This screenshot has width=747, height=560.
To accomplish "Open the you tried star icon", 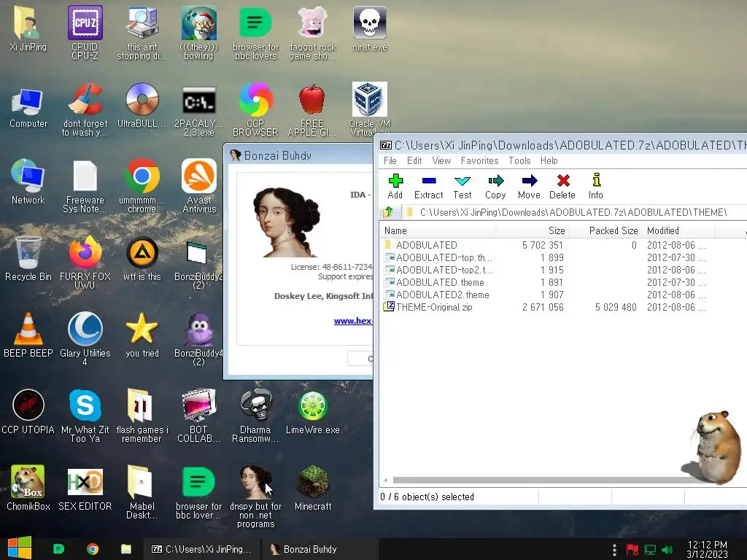I will [x=142, y=335].
